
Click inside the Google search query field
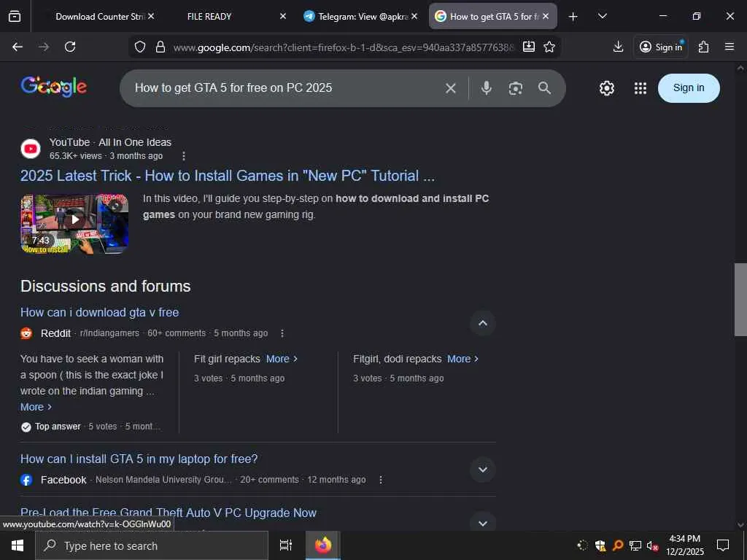click(x=286, y=88)
